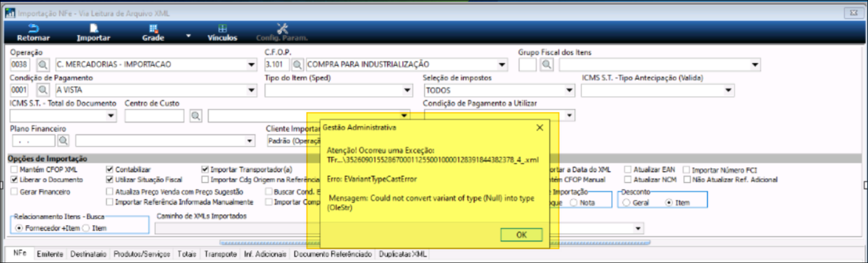This screenshot has width=868, height=263.
Task: Open the COMPRA PARA INDUSTRIALIZAÇÃO dropdown
Action: [x=502, y=64]
